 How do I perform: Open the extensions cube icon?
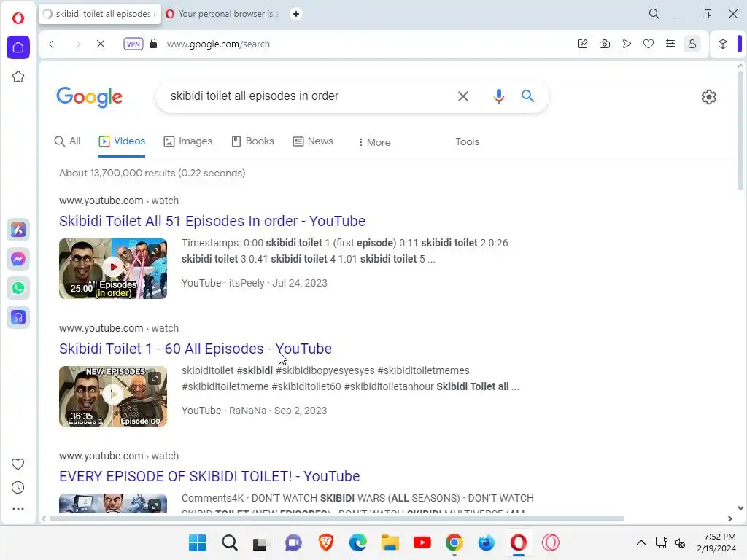(x=723, y=44)
